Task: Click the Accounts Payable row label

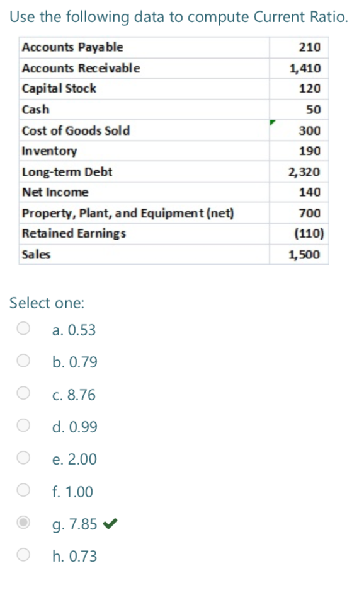Action: click(x=71, y=47)
